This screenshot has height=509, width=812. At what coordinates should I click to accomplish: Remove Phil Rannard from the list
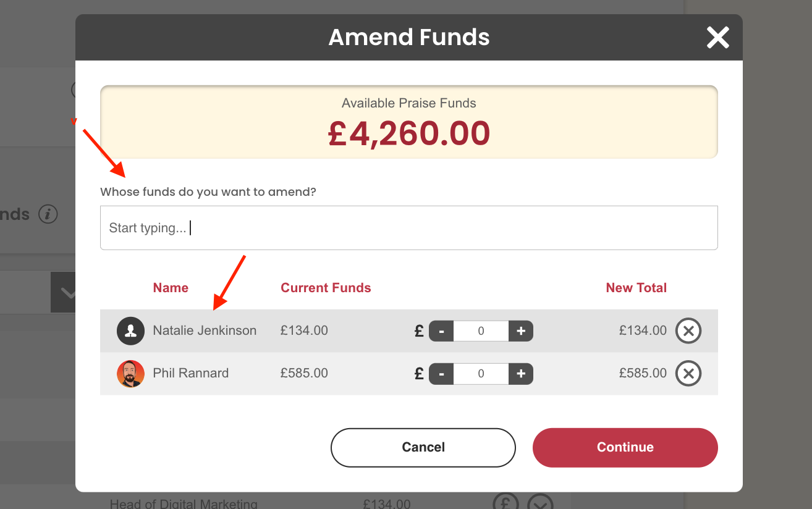pos(688,373)
